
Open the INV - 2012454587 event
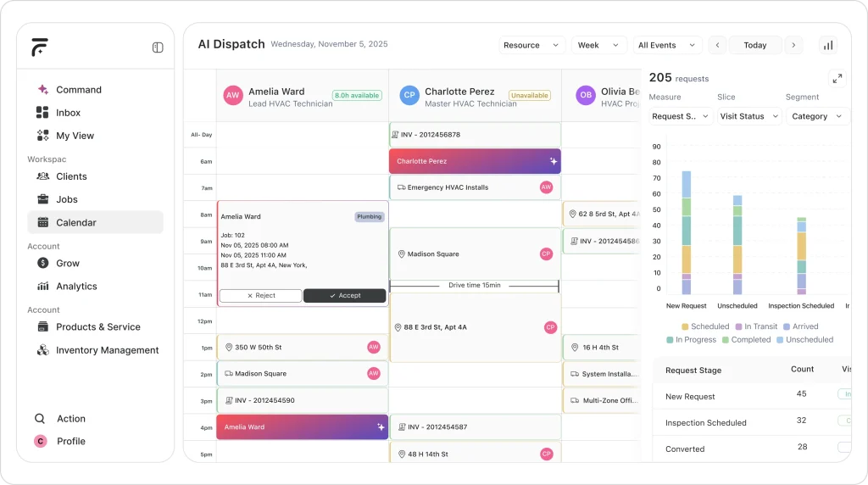coord(475,426)
